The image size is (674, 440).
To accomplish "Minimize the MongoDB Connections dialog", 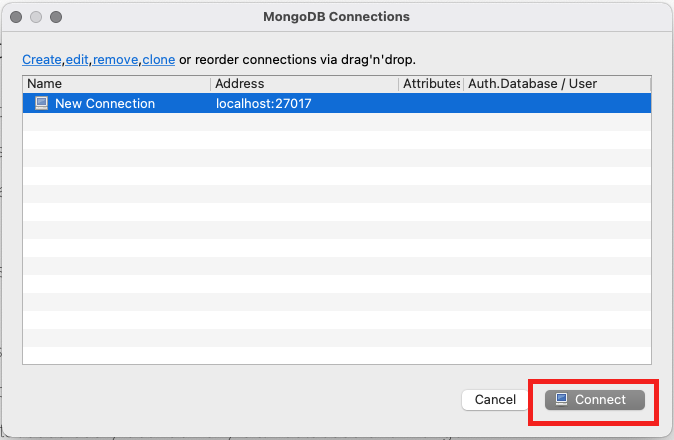I will click(36, 17).
